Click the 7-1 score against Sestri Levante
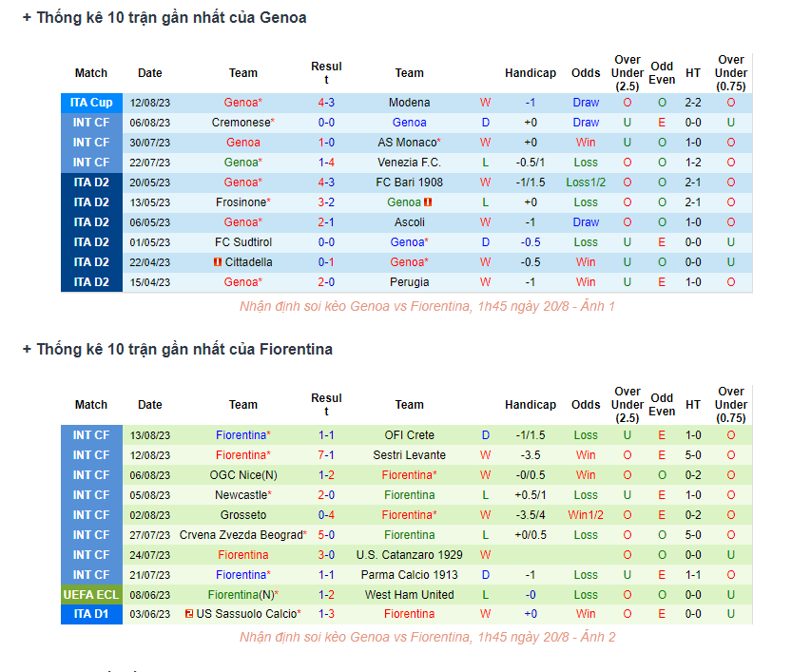The height and width of the screenshot is (672, 811). click(x=326, y=455)
